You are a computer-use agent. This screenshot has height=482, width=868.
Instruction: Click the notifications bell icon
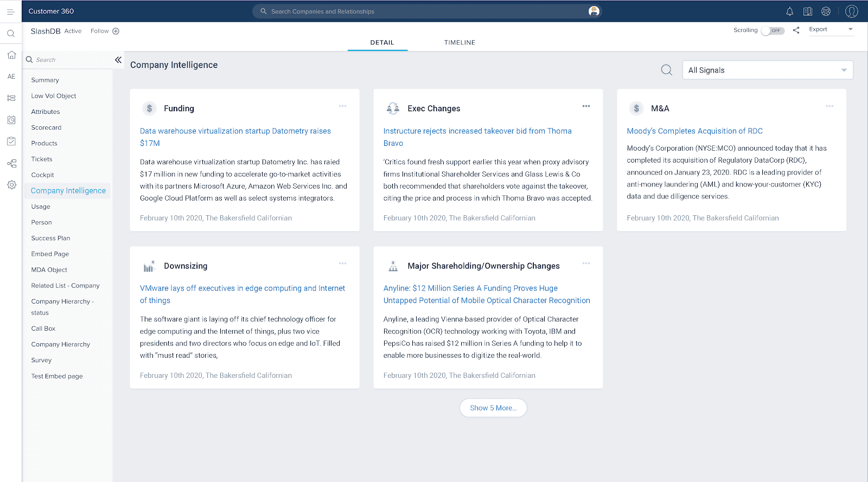(789, 11)
